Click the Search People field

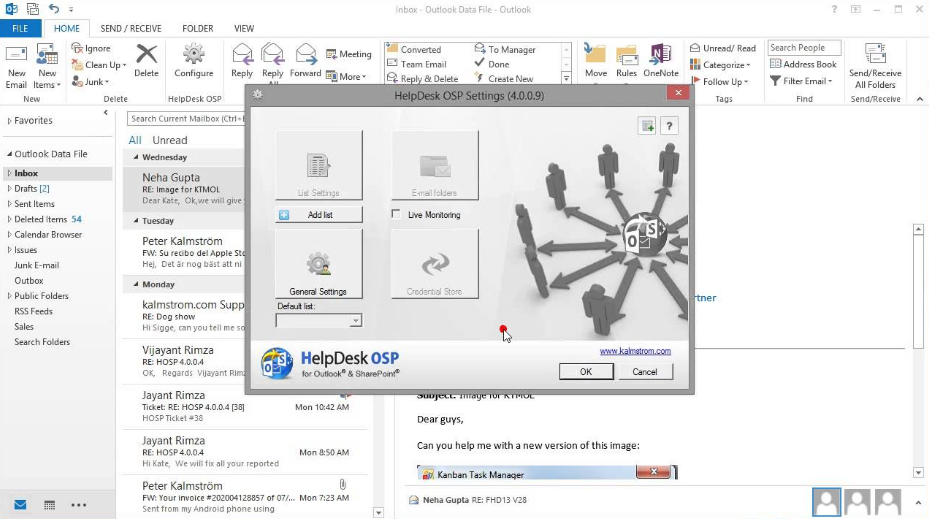click(805, 47)
